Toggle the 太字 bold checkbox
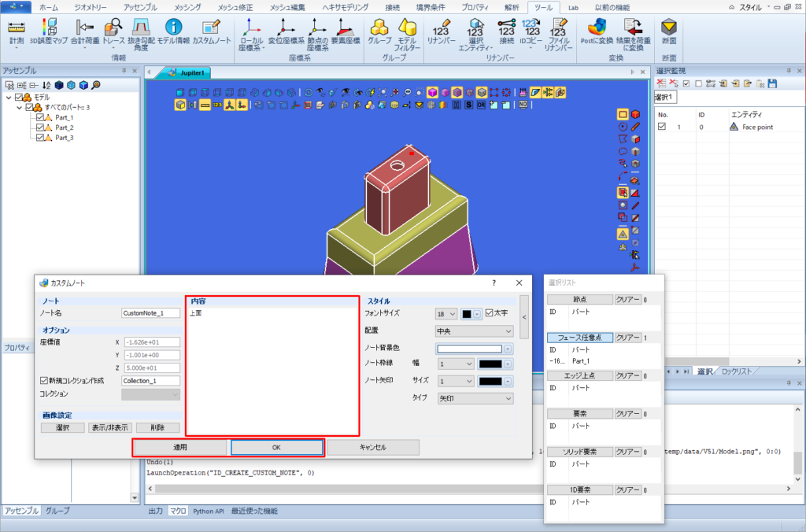The height and width of the screenshot is (532, 806). (x=489, y=312)
